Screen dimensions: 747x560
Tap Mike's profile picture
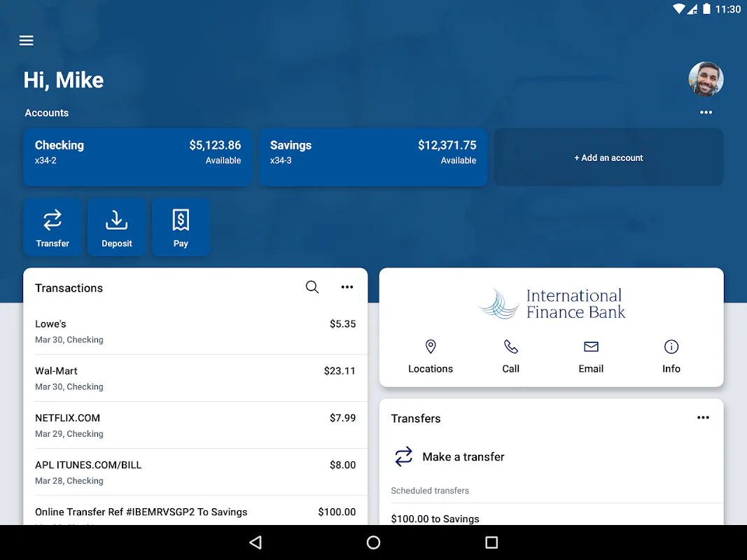[706, 78]
